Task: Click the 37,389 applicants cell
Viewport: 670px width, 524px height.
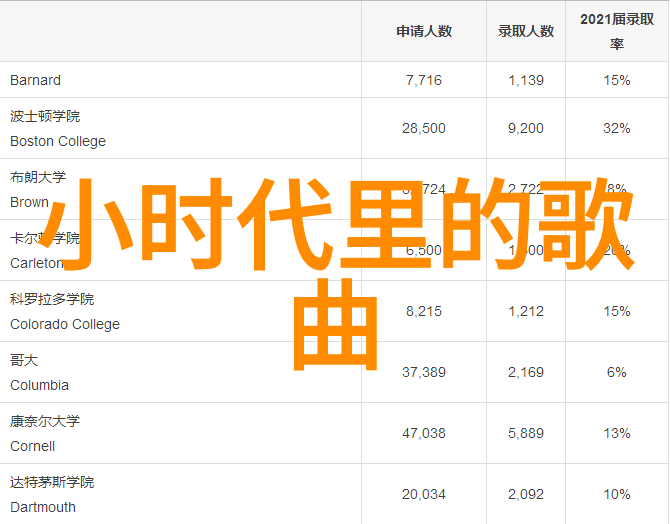Action: (424, 372)
